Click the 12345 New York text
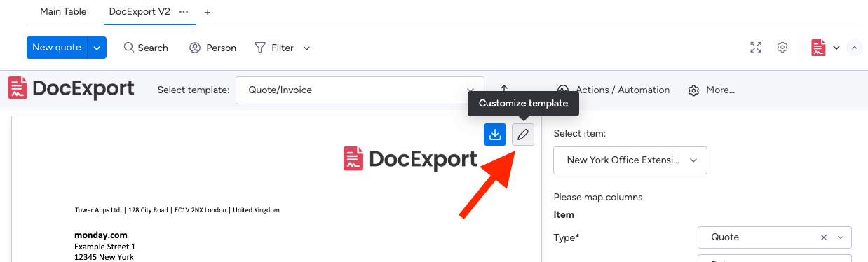Viewport: 868px width, 262px height. [x=104, y=257]
